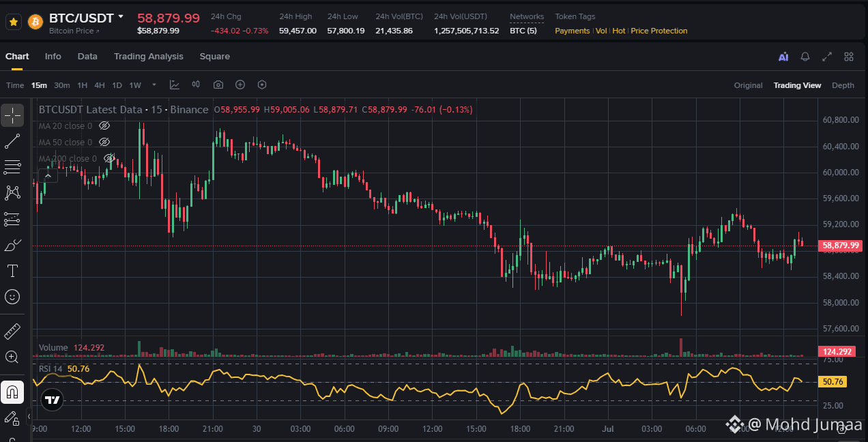Screen dimensions: 868x442
Task: Select the 4H timeframe
Action: point(100,85)
